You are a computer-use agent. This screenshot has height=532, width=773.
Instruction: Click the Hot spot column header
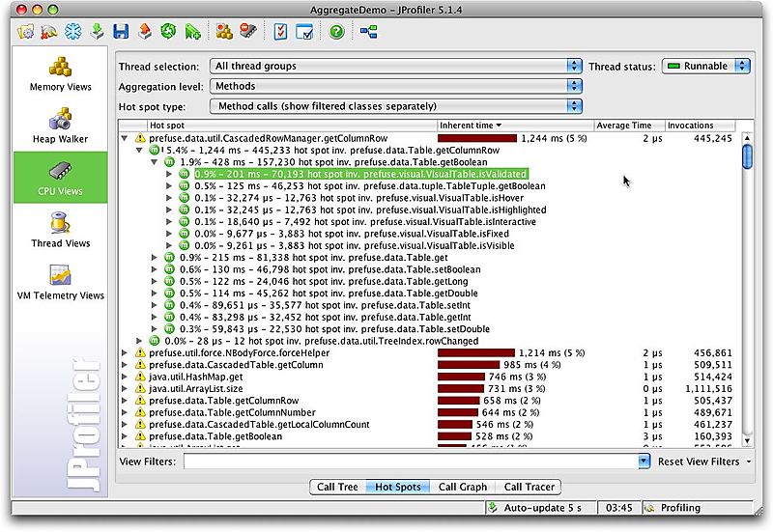point(292,126)
